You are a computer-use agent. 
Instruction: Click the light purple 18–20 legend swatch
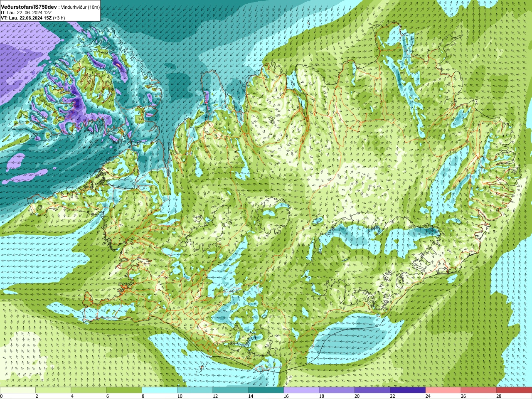click(x=337, y=390)
